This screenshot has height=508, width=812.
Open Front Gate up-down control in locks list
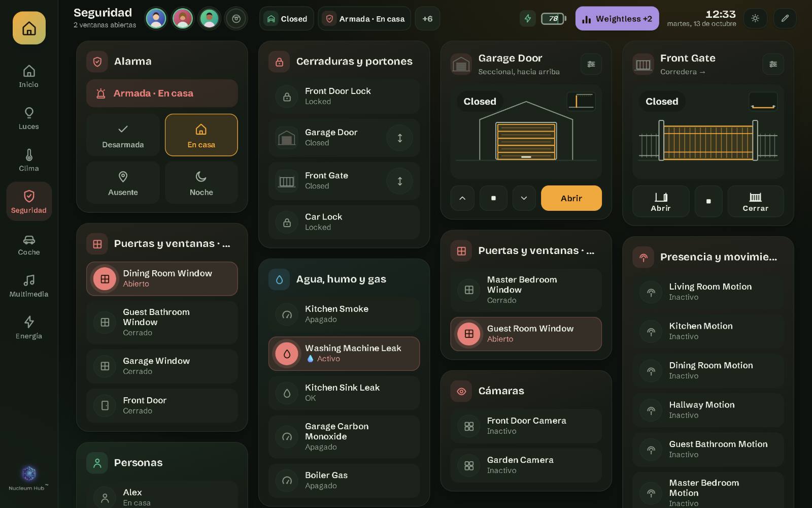click(400, 181)
